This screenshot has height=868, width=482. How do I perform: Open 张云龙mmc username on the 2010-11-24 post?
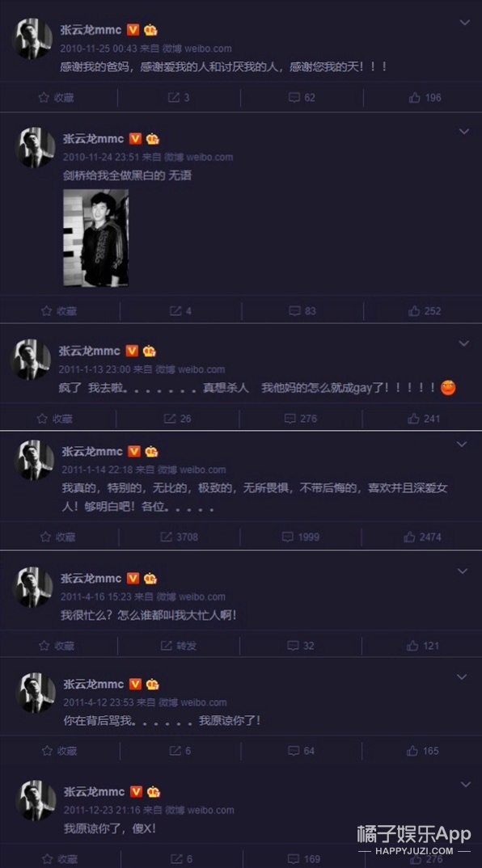[93, 138]
